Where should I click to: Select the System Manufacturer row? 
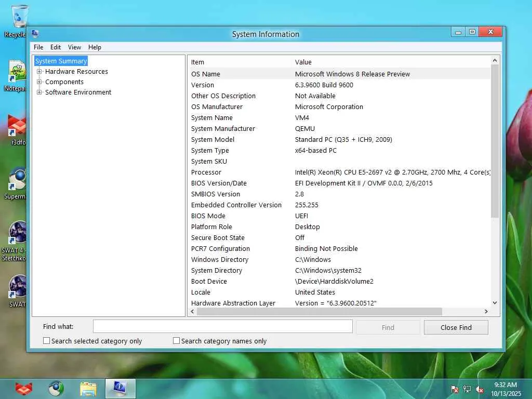click(339, 129)
